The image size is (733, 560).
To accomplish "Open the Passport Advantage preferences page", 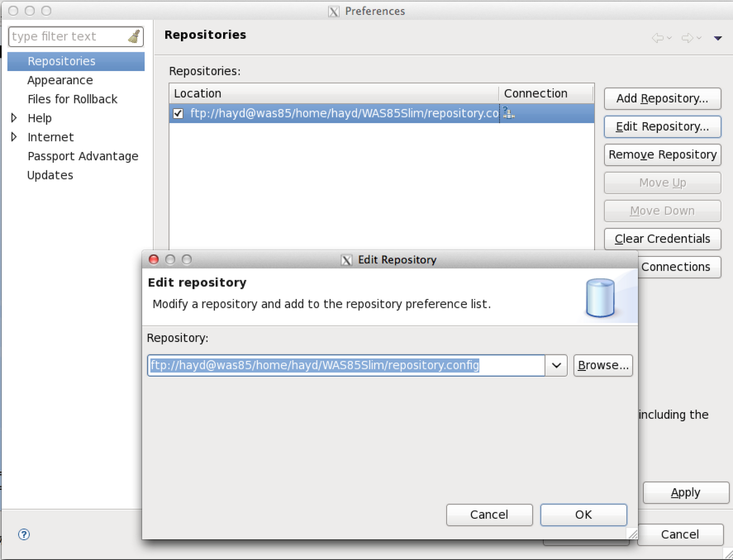I will 83,156.
